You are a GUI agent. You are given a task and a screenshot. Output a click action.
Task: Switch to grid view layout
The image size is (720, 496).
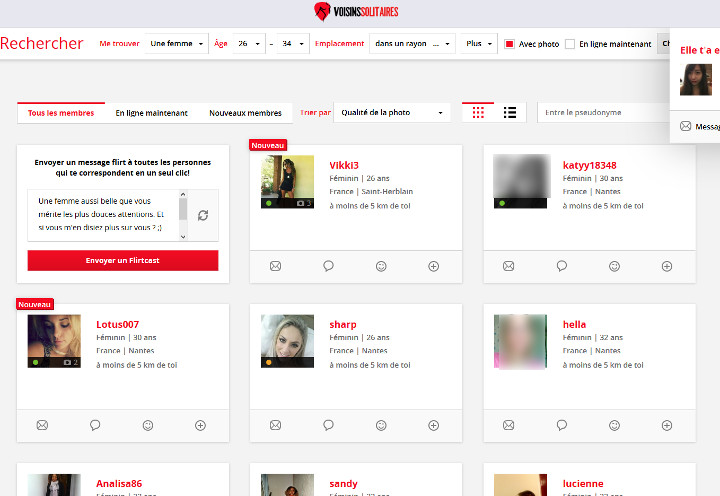tap(478, 113)
